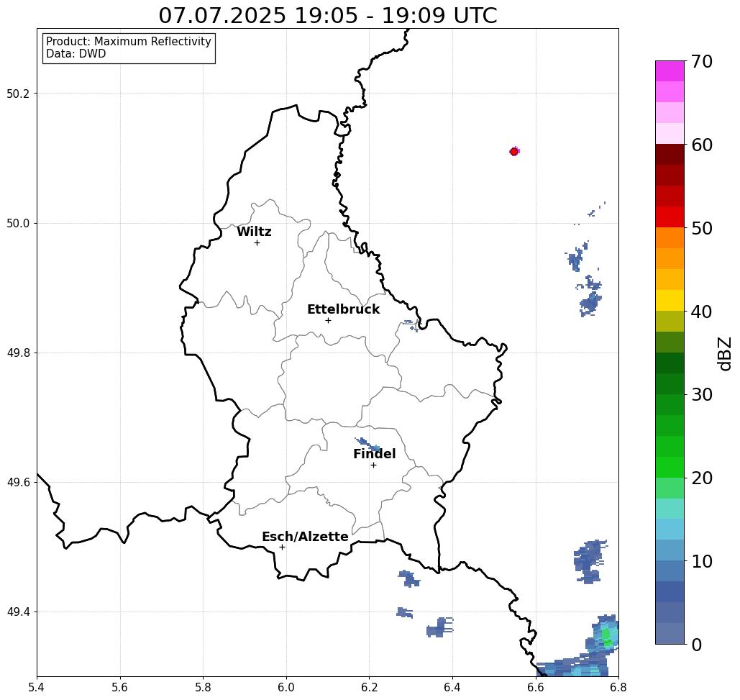740x700 pixels.
Task: Click the radar echo just above the Findel label
Action: (369, 444)
